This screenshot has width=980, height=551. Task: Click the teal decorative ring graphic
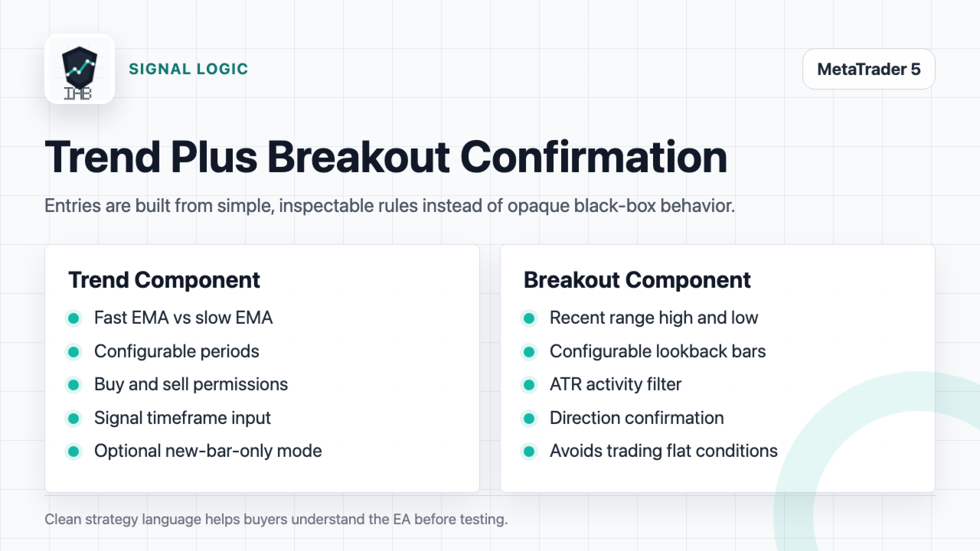880,459
